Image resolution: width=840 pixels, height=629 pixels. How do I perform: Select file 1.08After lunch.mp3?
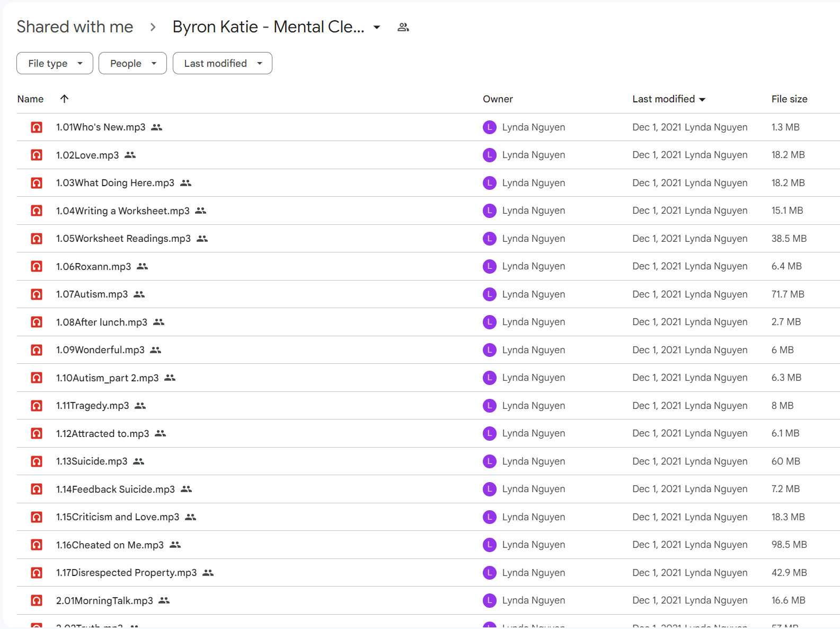pos(102,322)
